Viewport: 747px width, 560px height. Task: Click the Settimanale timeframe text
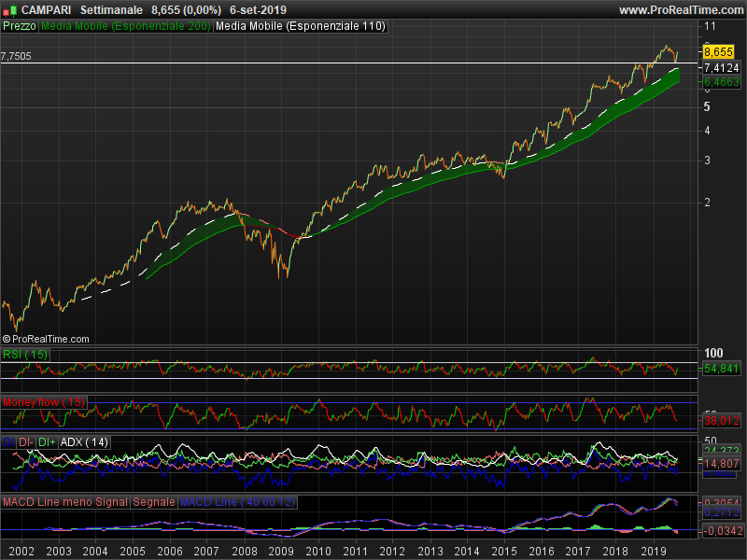coord(112,9)
